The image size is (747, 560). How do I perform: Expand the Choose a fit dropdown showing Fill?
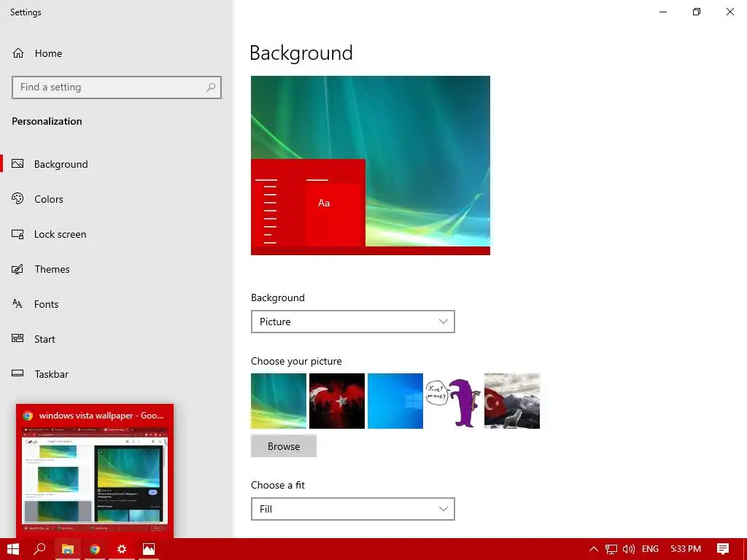353,509
